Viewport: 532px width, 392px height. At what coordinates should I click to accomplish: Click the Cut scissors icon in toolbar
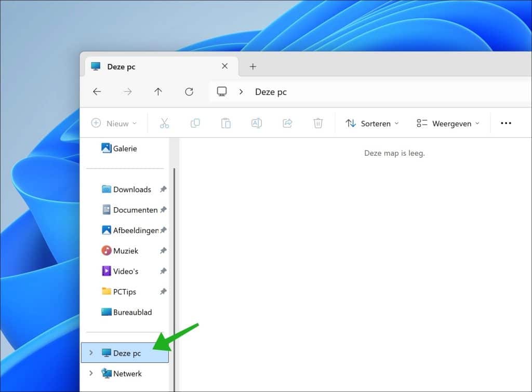pos(164,124)
